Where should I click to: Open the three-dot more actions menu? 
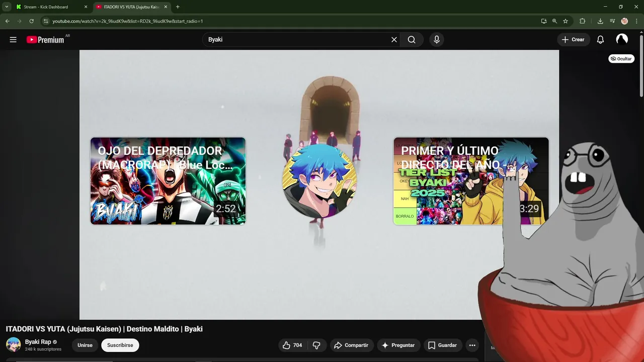[x=472, y=345]
